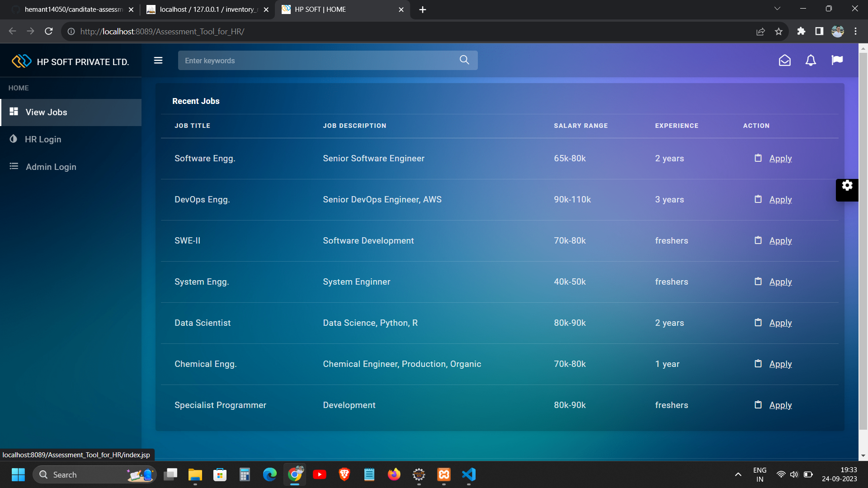The height and width of the screenshot is (488, 868).
Task: Apply for the Chemical Engg. job
Action: click(x=780, y=364)
